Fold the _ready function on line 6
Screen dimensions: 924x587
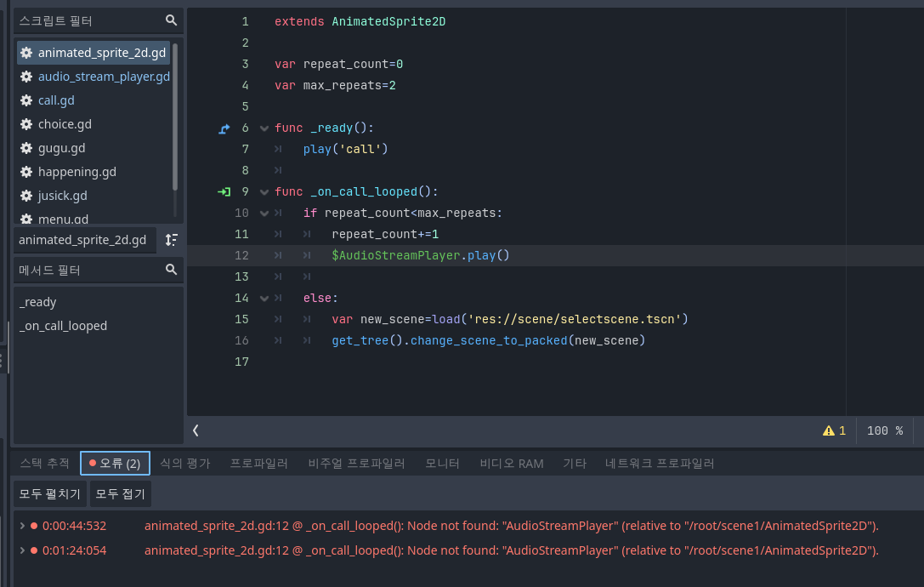tap(264, 128)
